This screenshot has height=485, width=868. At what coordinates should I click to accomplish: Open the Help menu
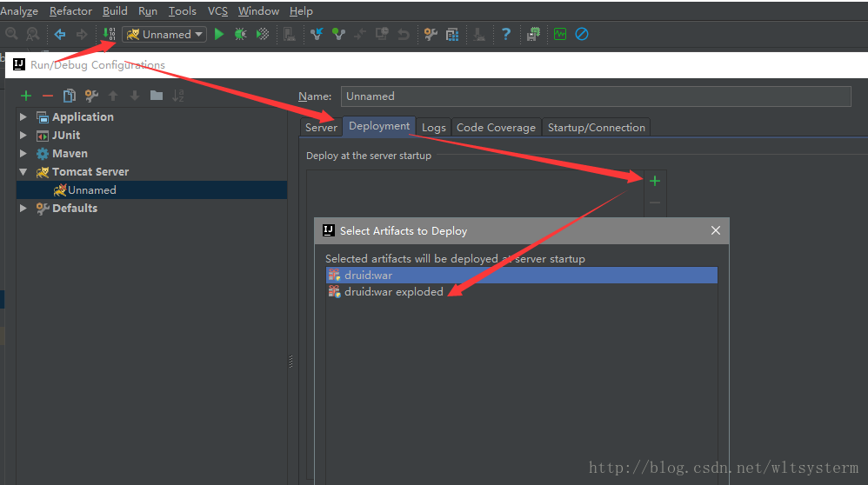point(301,11)
